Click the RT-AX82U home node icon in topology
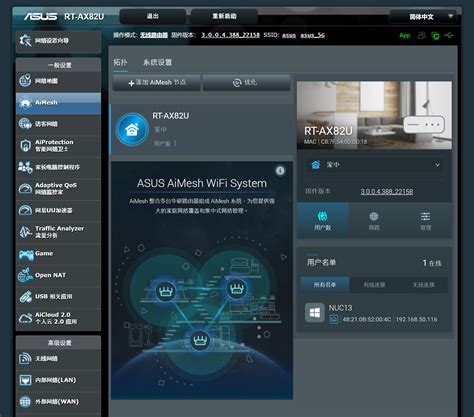Viewport: 474px width, 417px height. [132, 129]
